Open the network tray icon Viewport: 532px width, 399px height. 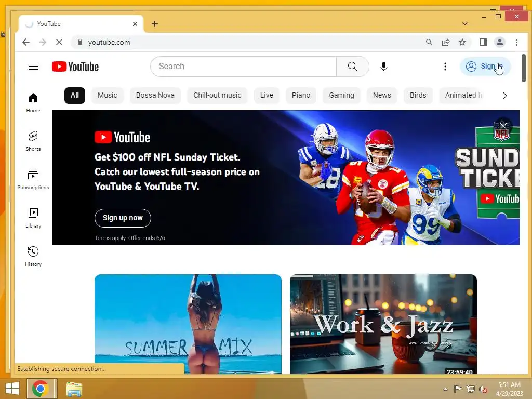click(471, 389)
